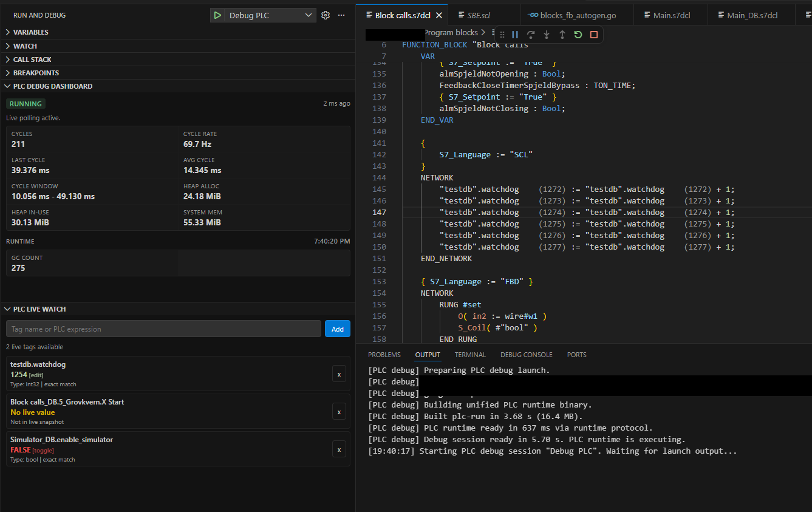Click the Go file icon on blocks_fb_autogen.go tab
The height and width of the screenshot is (512, 812).
tap(533, 15)
